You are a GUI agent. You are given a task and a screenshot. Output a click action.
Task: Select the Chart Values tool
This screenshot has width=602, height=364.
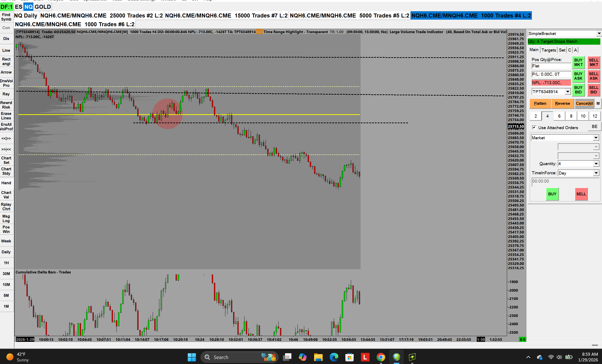coord(7,195)
